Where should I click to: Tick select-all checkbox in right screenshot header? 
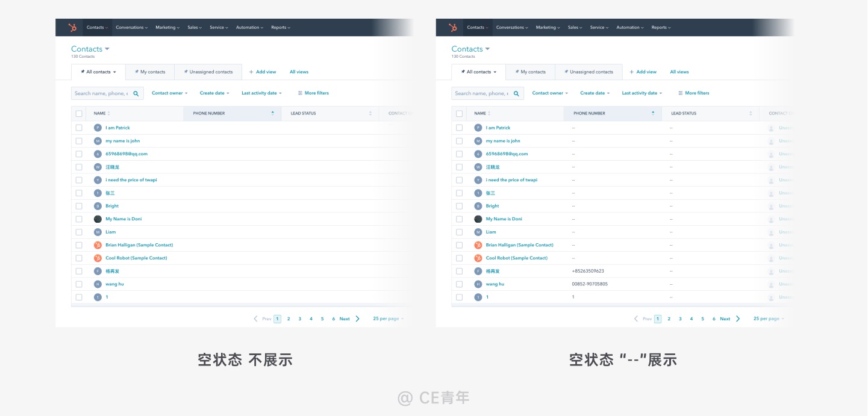pyautogui.click(x=460, y=113)
